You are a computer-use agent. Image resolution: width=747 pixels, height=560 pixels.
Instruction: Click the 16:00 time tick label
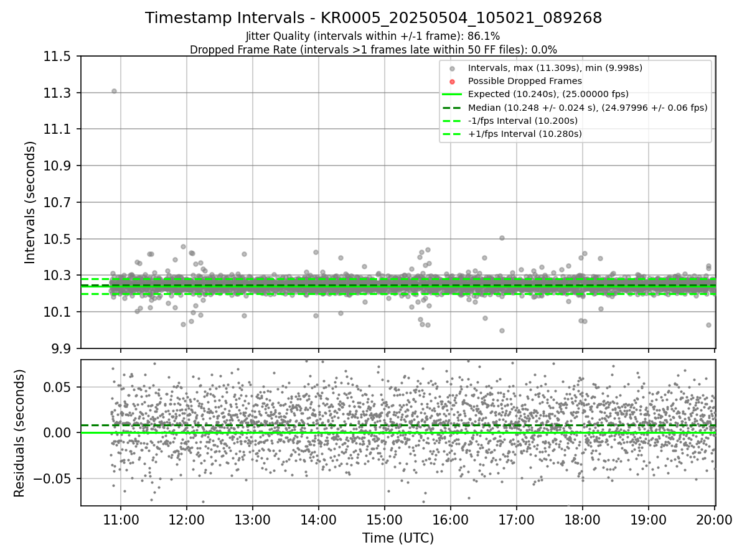pos(451,520)
